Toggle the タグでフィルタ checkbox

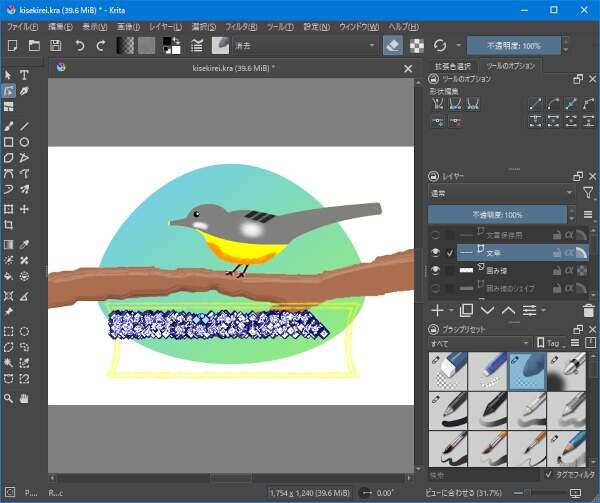548,474
